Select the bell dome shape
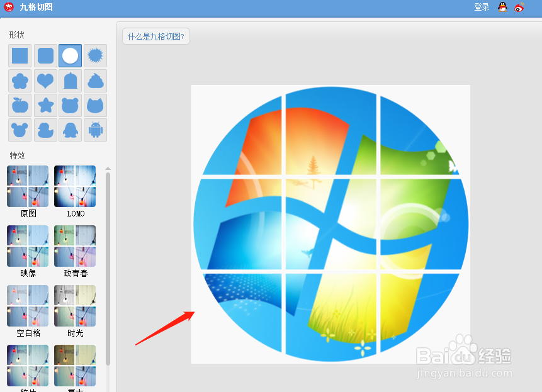The height and width of the screenshot is (392, 542). pyautogui.click(x=70, y=81)
